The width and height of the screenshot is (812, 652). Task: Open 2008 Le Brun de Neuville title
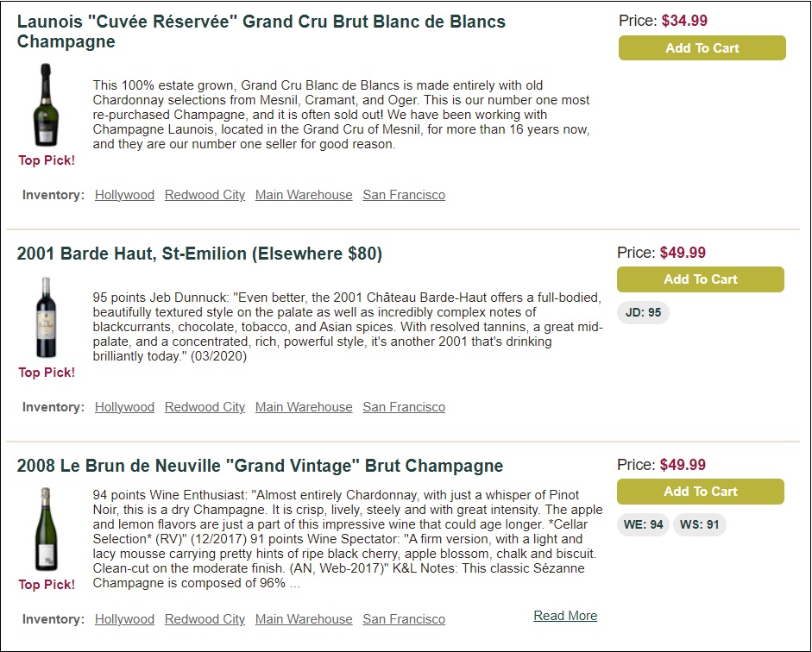pyautogui.click(x=260, y=466)
